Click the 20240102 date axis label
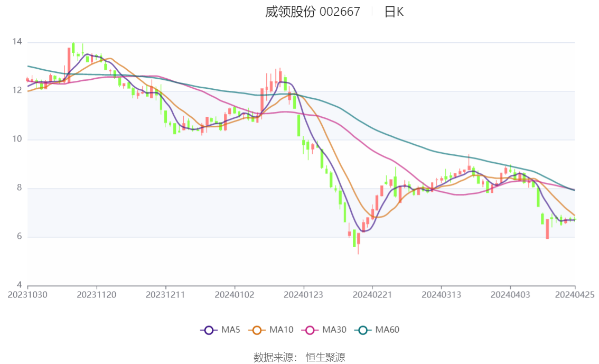This screenshot has width=599, height=364. [x=235, y=295]
